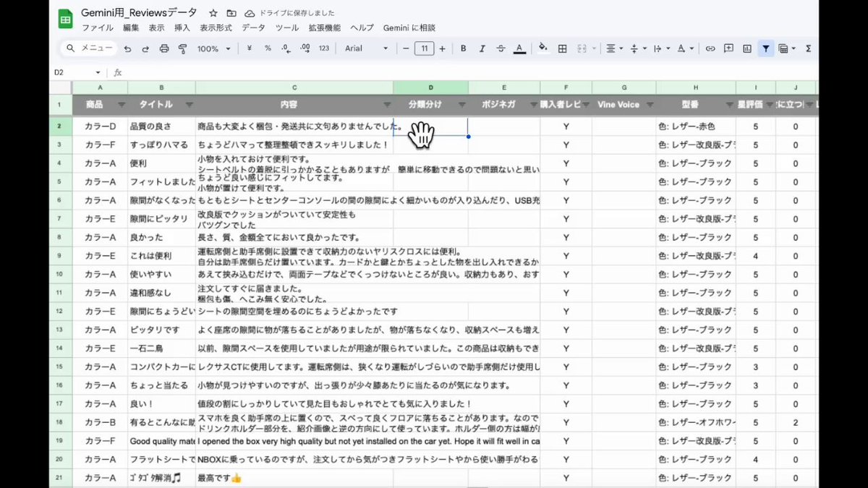Select cell with text 一石二鳥
The image size is (868, 488).
click(162, 348)
